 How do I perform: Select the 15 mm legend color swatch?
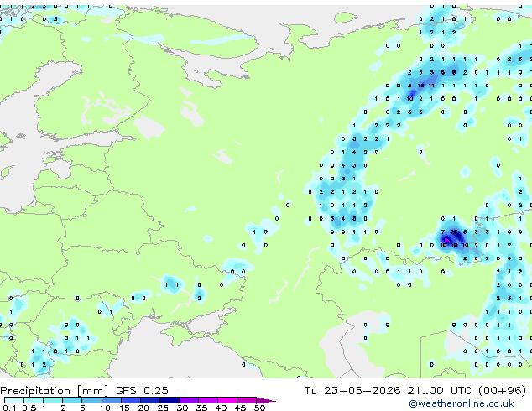pyautogui.click(x=131, y=400)
